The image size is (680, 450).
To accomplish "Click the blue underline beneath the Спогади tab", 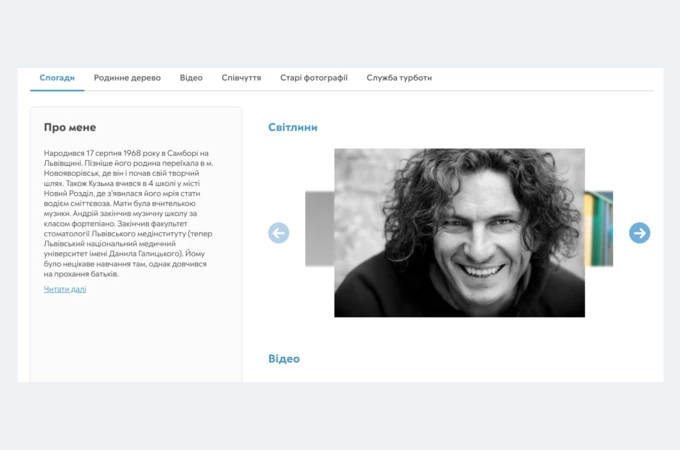I will (x=57, y=90).
